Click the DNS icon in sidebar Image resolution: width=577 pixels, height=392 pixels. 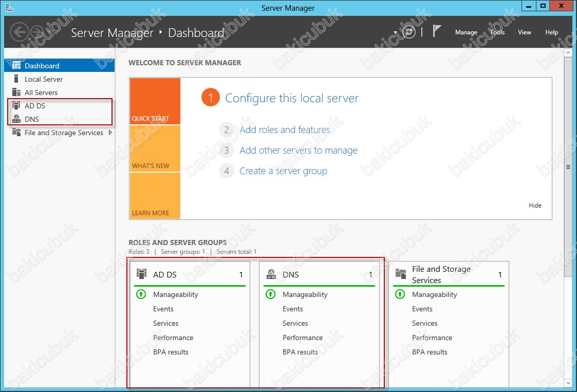click(16, 119)
